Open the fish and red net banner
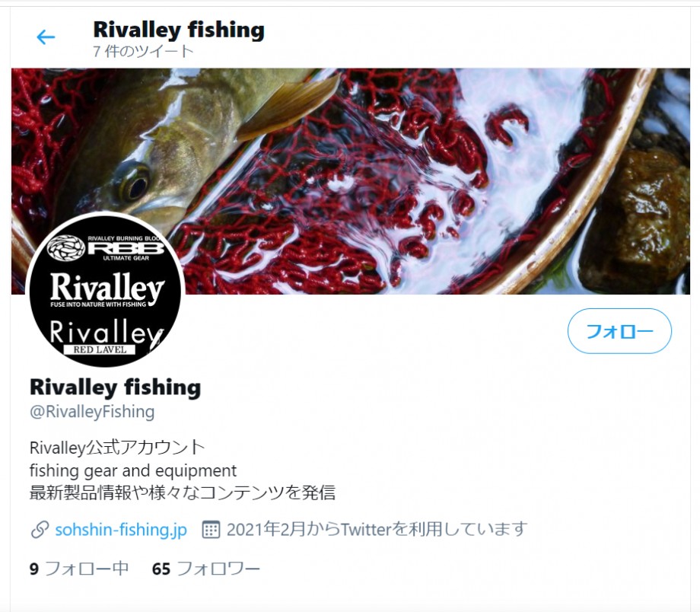The height and width of the screenshot is (612, 700). [351, 181]
